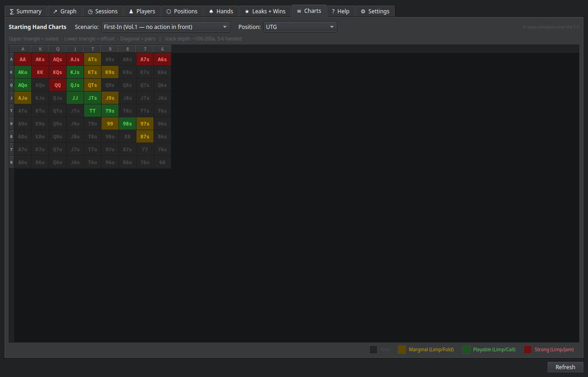Click the AQs hand cell
This screenshot has width=588, height=377.
(x=58, y=59)
